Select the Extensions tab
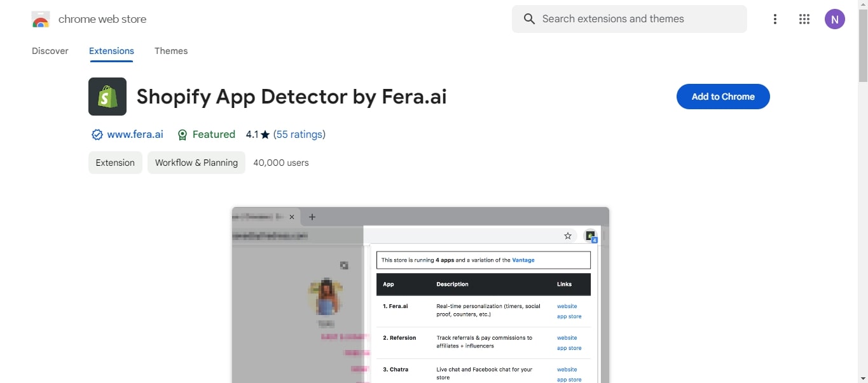868x383 pixels. click(x=111, y=51)
